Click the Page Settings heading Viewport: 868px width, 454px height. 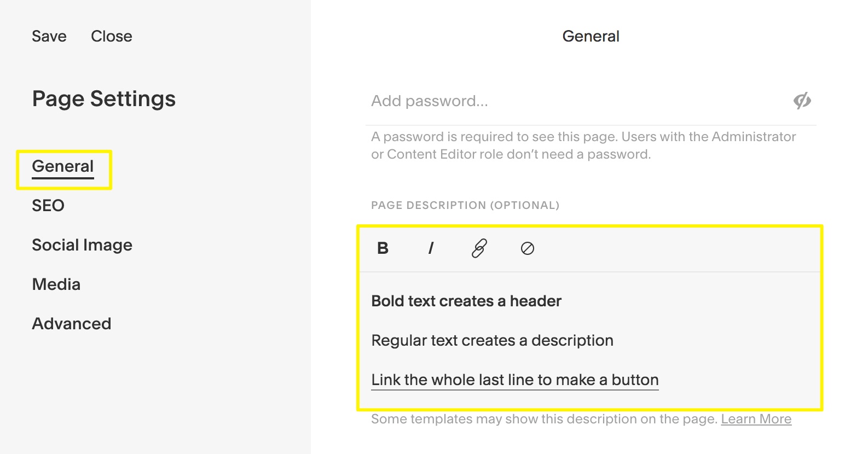pos(104,99)
